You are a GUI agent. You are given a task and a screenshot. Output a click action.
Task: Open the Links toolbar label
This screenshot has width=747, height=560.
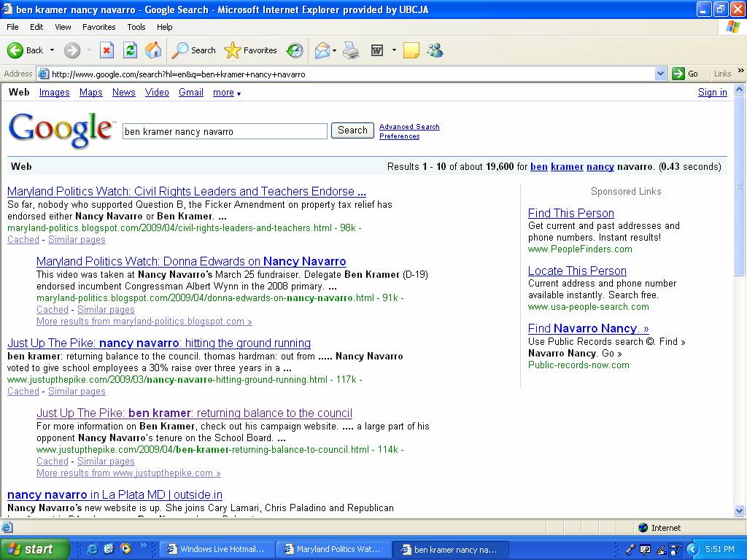(x=722, y=74)
